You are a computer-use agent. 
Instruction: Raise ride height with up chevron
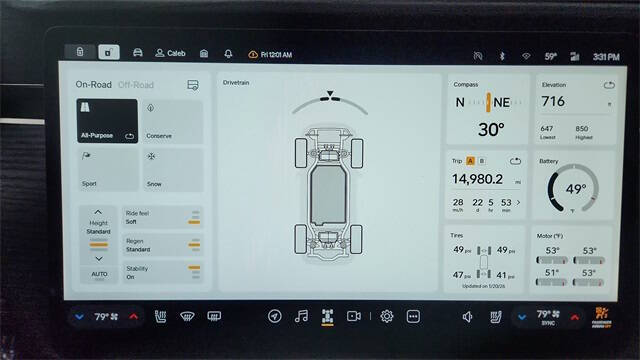(x=98, y=212)
